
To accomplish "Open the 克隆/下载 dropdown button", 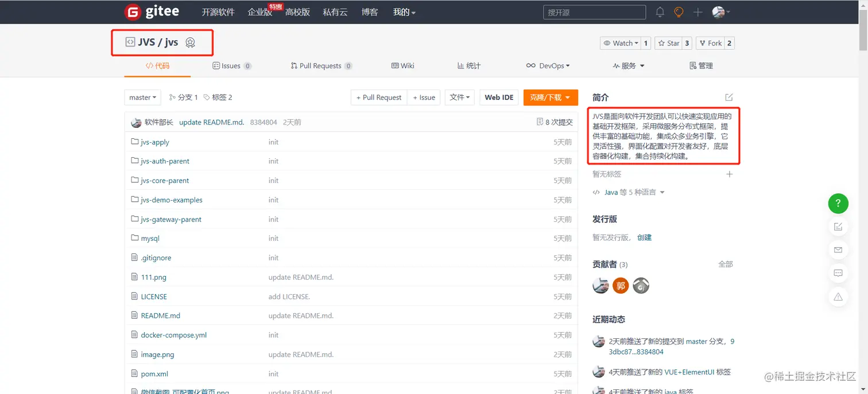I will 551,97.
